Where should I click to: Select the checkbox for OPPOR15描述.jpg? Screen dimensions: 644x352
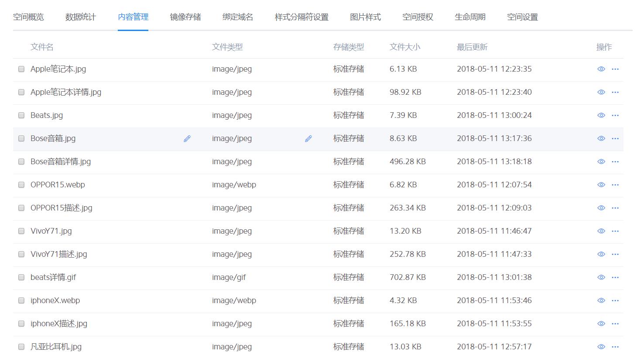[21, 208]
